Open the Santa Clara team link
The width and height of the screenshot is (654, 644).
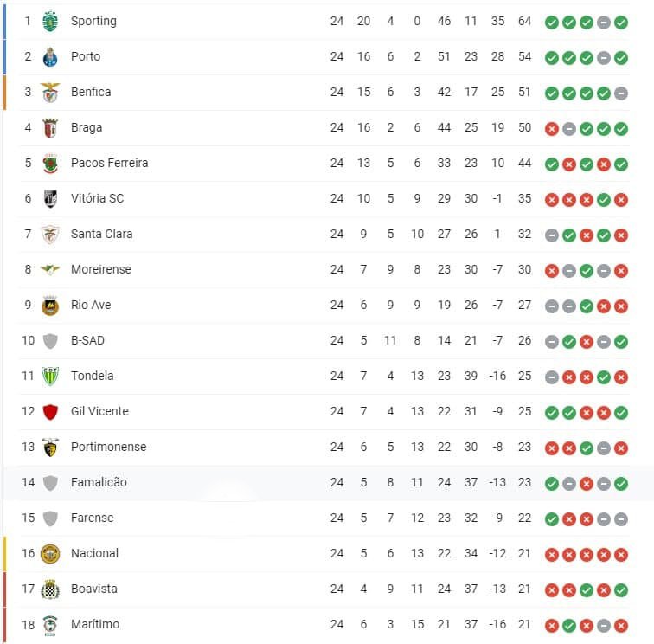point(101,234)
